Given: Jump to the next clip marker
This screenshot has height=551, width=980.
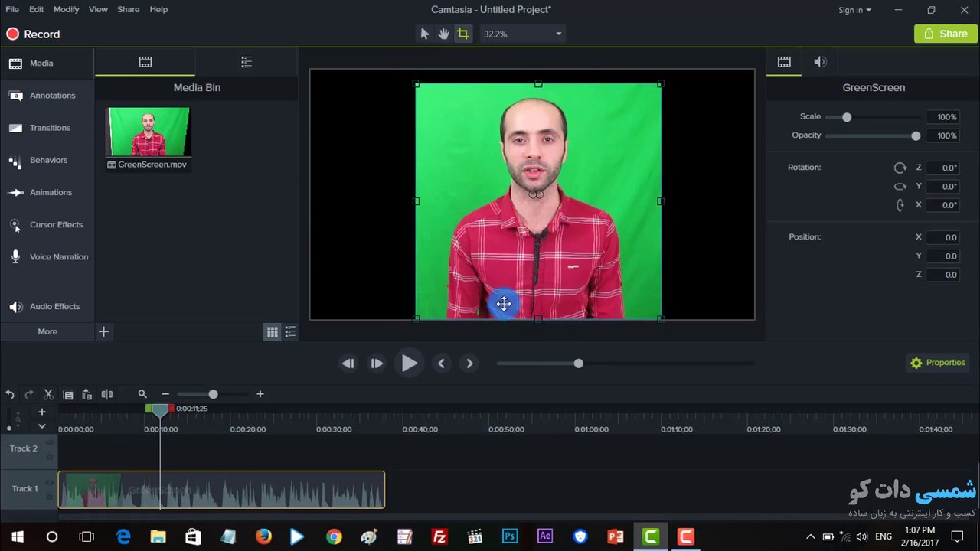Looking at the screenshot, I should click(469, 364).
